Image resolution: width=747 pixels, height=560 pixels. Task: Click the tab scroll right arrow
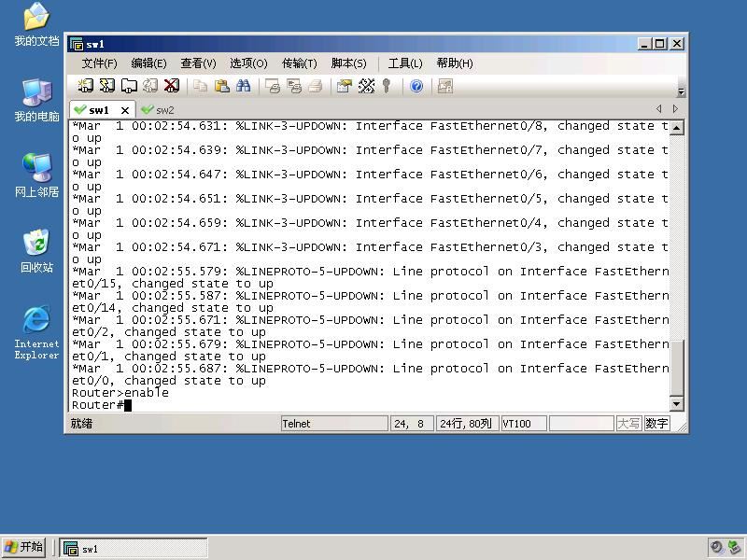[675, 108]
